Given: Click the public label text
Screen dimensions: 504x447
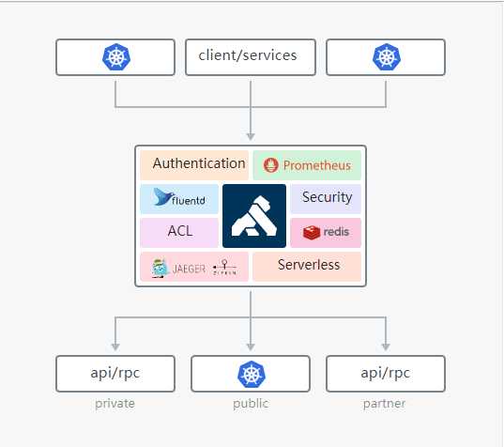Looking at the screenshot, I should [251, 404].
